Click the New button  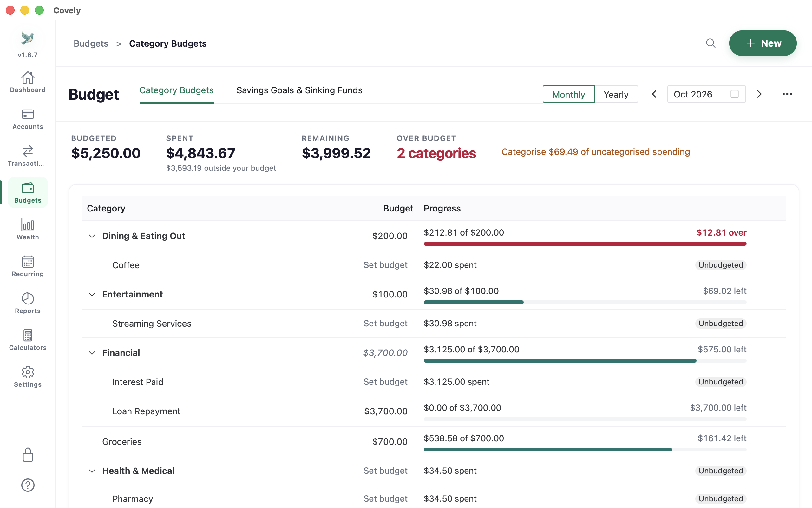[x=763, y=43]
